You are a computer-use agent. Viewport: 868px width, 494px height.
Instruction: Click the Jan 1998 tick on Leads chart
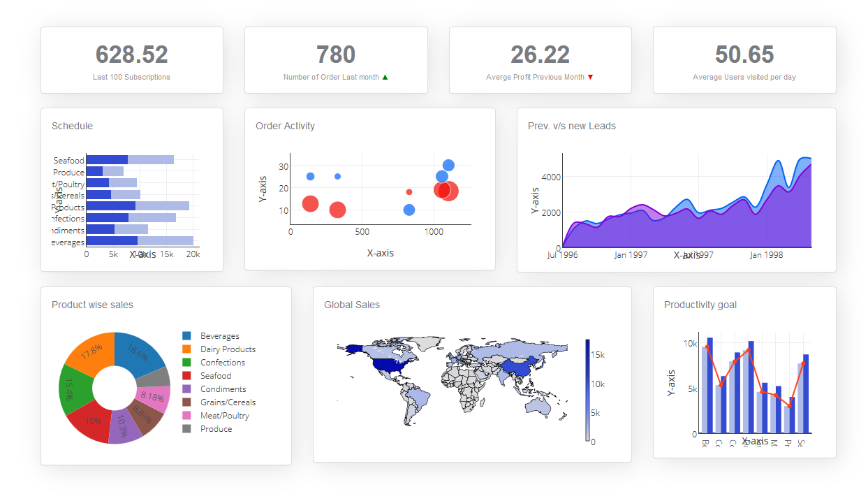coord(766,255)
